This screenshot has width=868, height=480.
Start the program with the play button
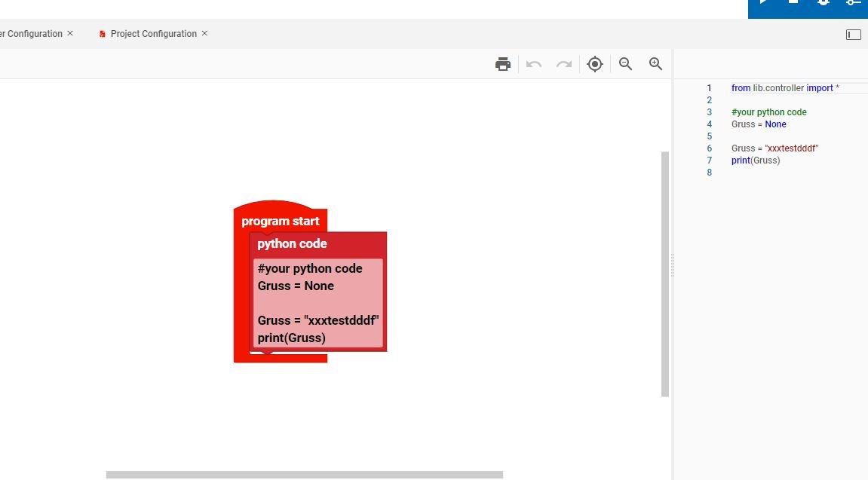coord(764,2)
